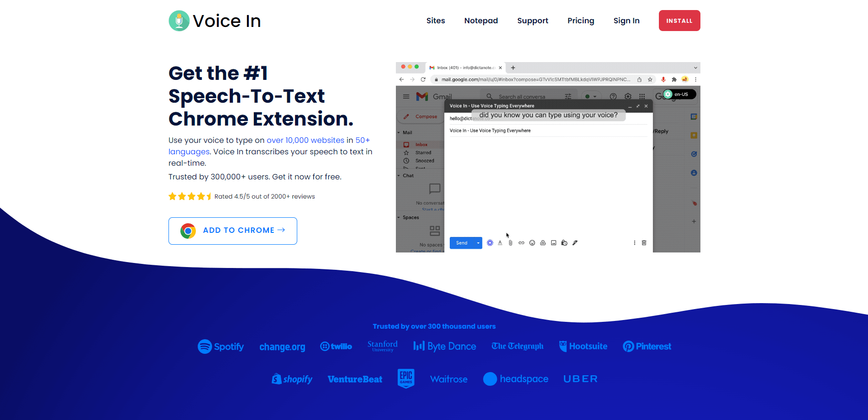This screenshot has width=868, height=420.
Task: Click the attach file paperclip in demo compose
Action: [510, 243]
